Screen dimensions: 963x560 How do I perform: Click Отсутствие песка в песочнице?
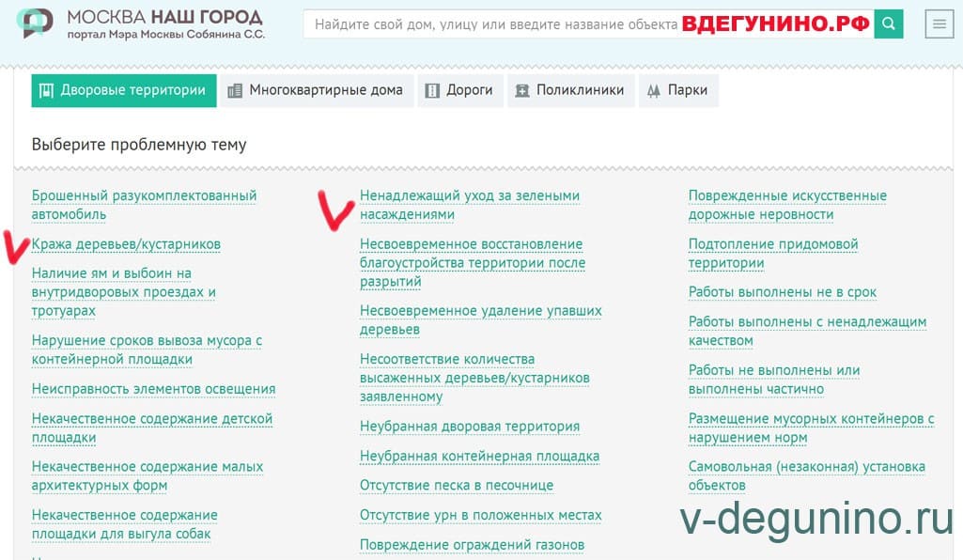point(456,486)
